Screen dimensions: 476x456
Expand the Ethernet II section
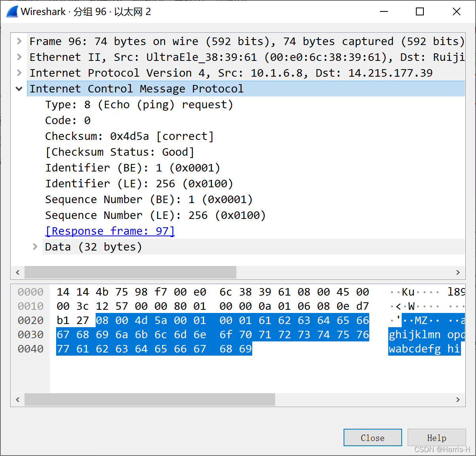coord(19,57)
